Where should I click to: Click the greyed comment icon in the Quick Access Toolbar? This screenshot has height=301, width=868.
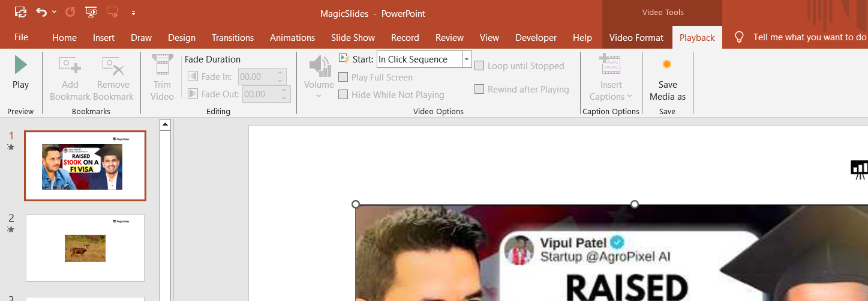point(112,12)
